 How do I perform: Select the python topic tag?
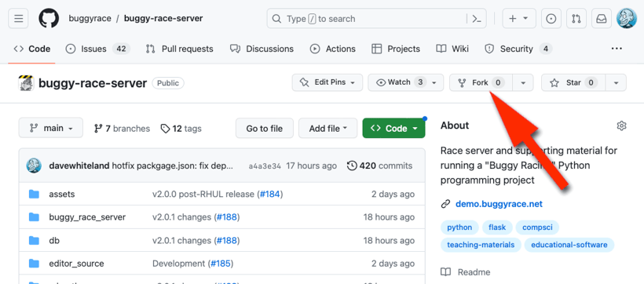click(459, 228)
